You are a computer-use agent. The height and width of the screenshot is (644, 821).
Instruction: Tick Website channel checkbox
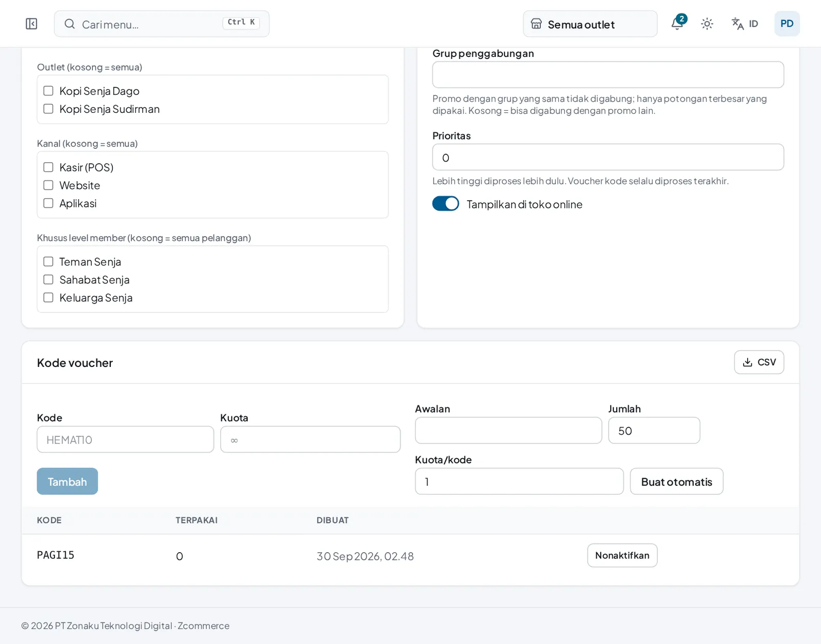click(x=48, y=185)
